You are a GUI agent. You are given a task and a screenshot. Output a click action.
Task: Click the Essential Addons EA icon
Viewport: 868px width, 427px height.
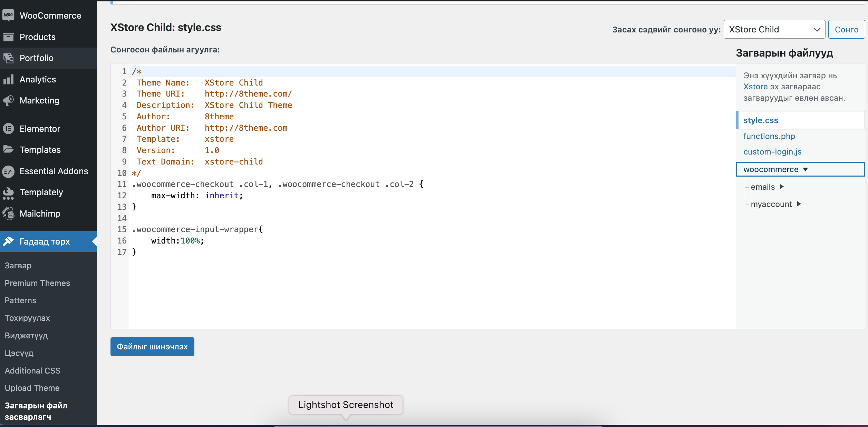pos(8,171)
